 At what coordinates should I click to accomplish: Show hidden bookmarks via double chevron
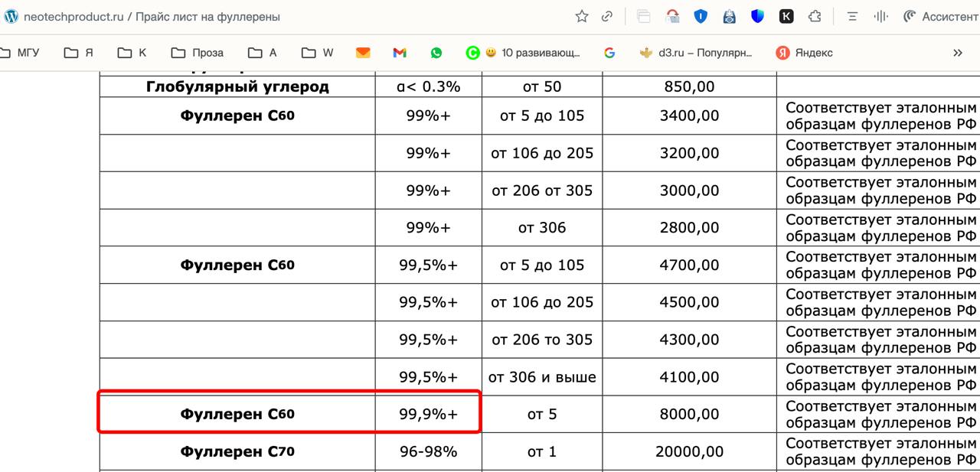coord(957,53)
